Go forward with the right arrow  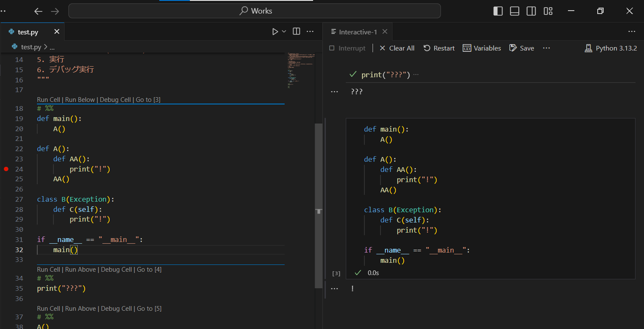pyautogui.click(x=55, y=11)
